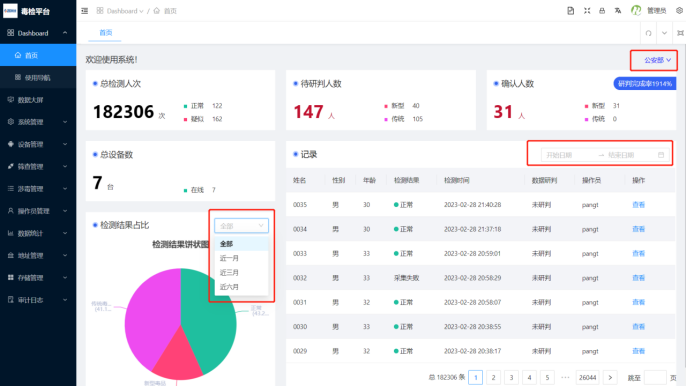
Task: Maximize content area with tab-bar expand icon
Action: (x=680, y=33)
